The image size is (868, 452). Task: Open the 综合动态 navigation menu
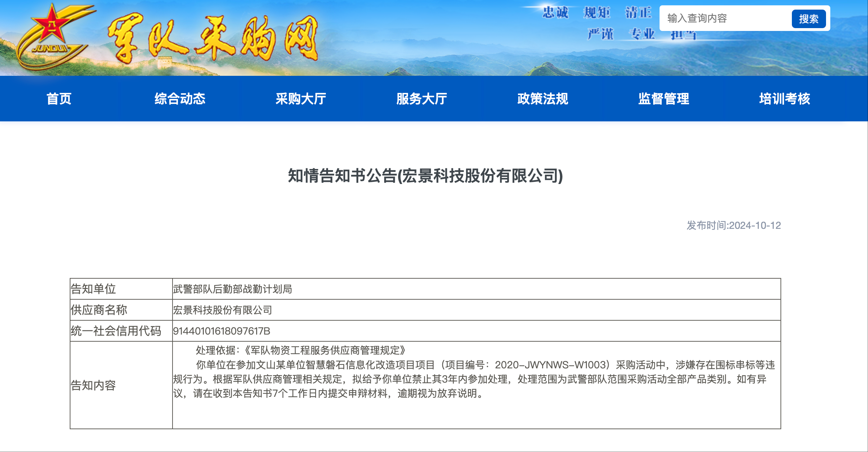tap(180, 99)
